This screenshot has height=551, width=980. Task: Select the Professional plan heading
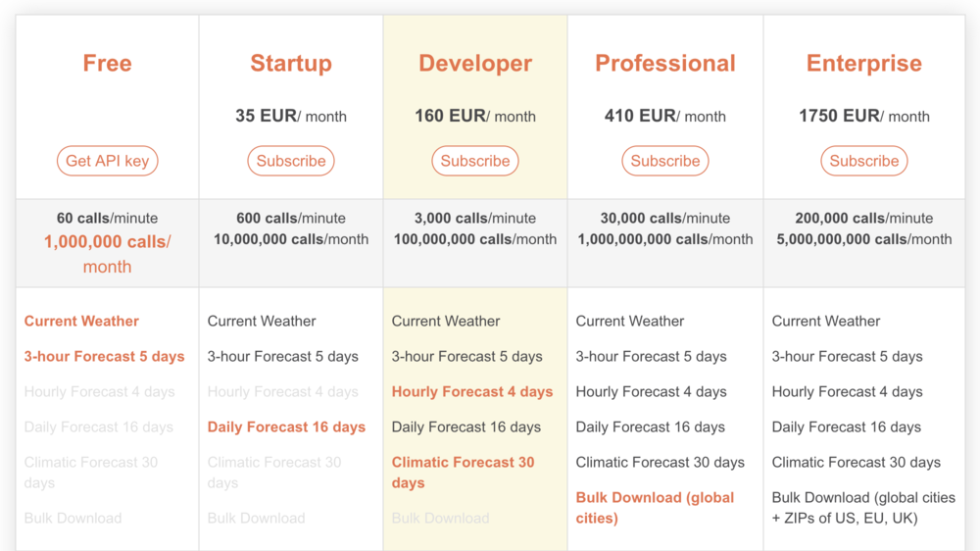[x=665, y=63]
